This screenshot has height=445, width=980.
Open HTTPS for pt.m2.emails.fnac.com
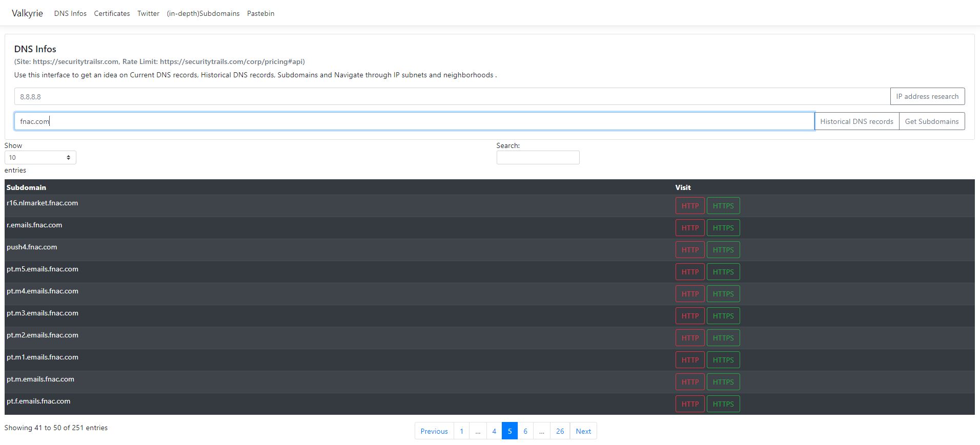[723, 338]
